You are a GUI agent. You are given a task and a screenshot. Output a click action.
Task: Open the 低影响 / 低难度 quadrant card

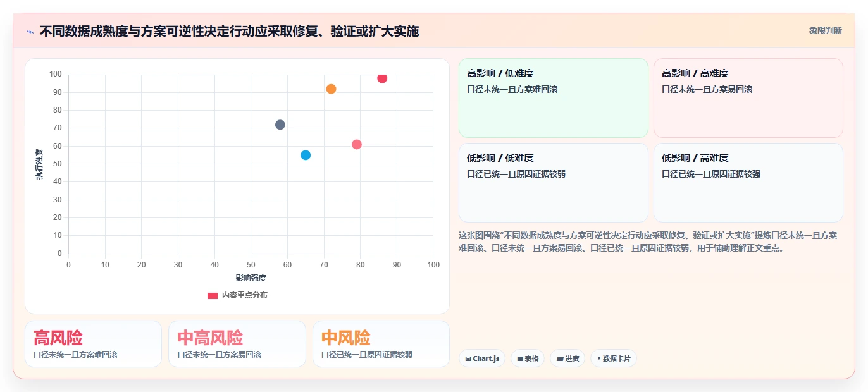554,183
